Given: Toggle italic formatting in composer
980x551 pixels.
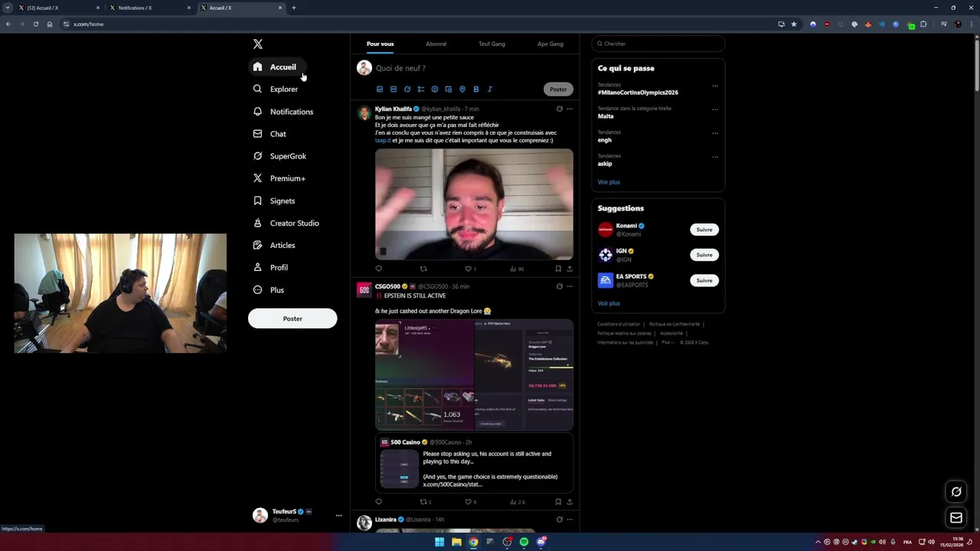Looking at the screenshot, I should pyautogui.click(x=489, y=89).
